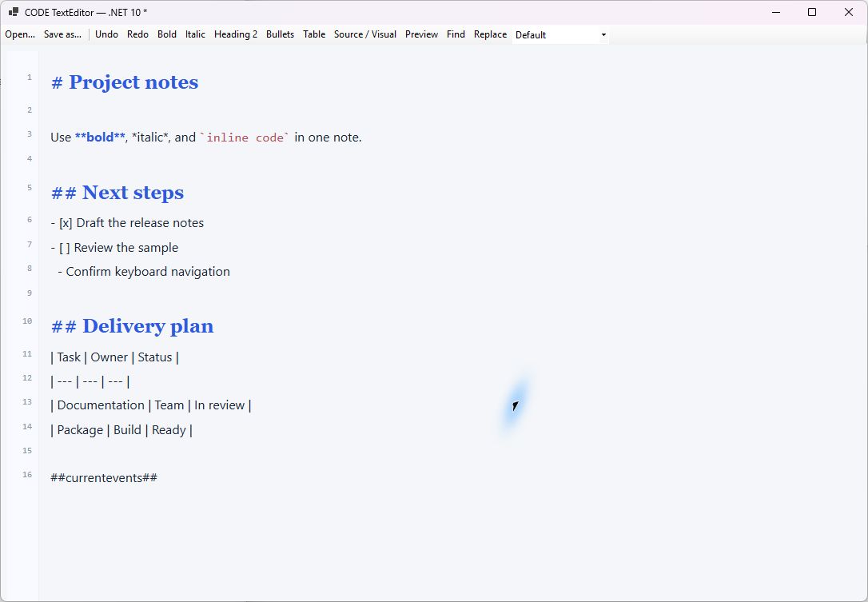Click the '## Delivery plan' heading
This screenshot has height=602, width=868.
[x=133, y=326]
